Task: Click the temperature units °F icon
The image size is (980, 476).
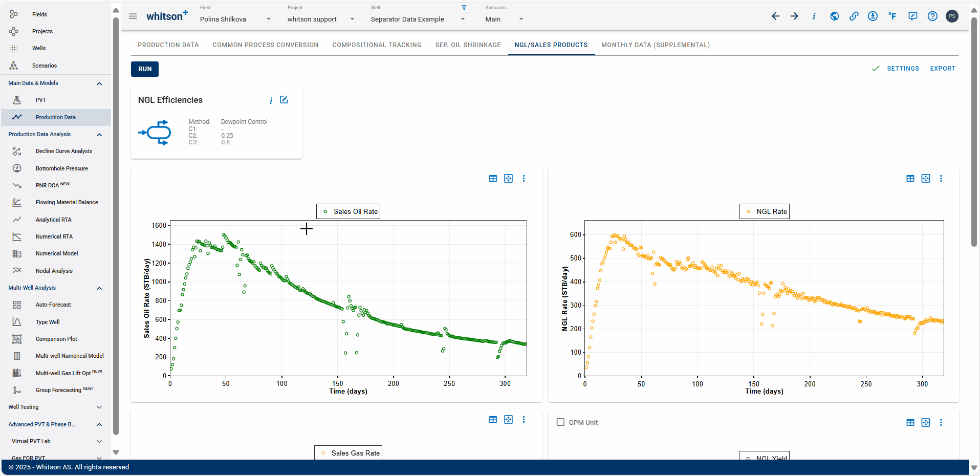Action: [x=892, y=16]
